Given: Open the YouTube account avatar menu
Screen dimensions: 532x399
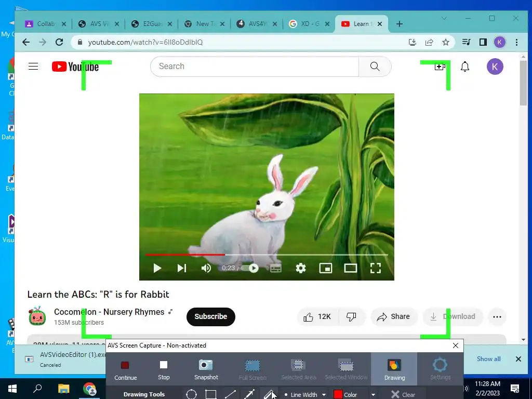Looking at the screenshot, I should tap(495, 66).
